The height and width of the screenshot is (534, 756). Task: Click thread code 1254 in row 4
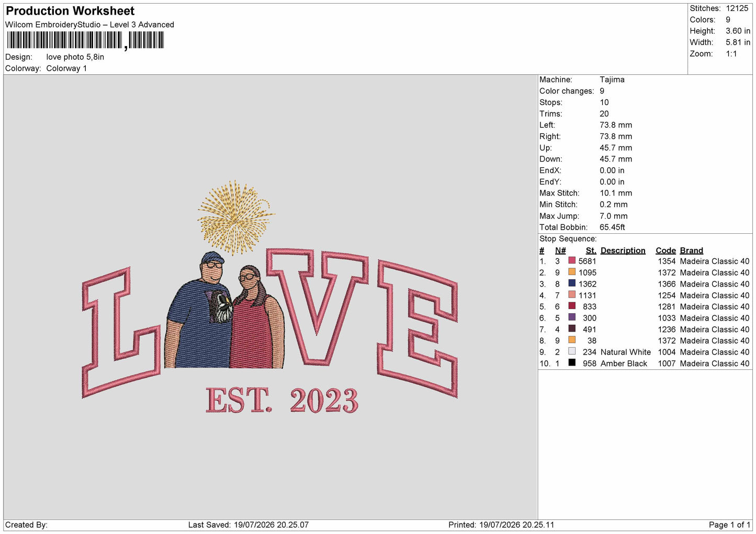pyautogui.click(x=667, y=295)
